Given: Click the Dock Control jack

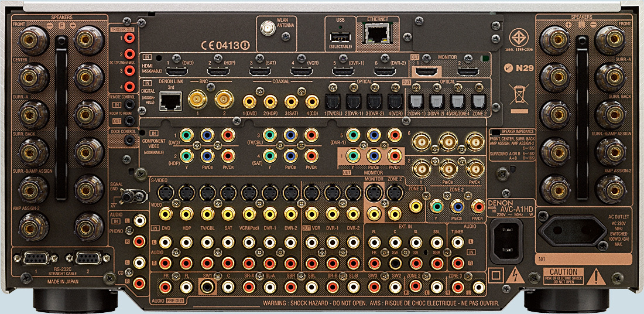Looking at the screenshot, I should tap(129, 139).
